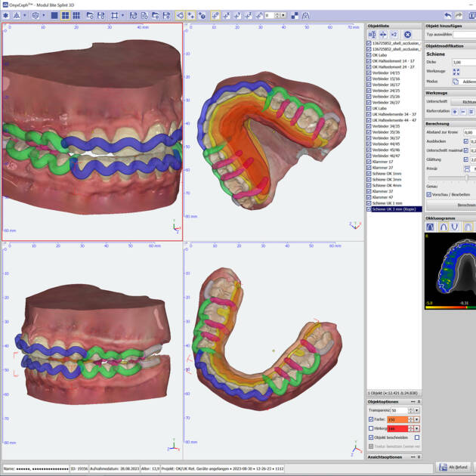Click the Werkzeuge four-arrows icon under Schiene
Screen dimensions: 476x476
[x=456, y=72]
